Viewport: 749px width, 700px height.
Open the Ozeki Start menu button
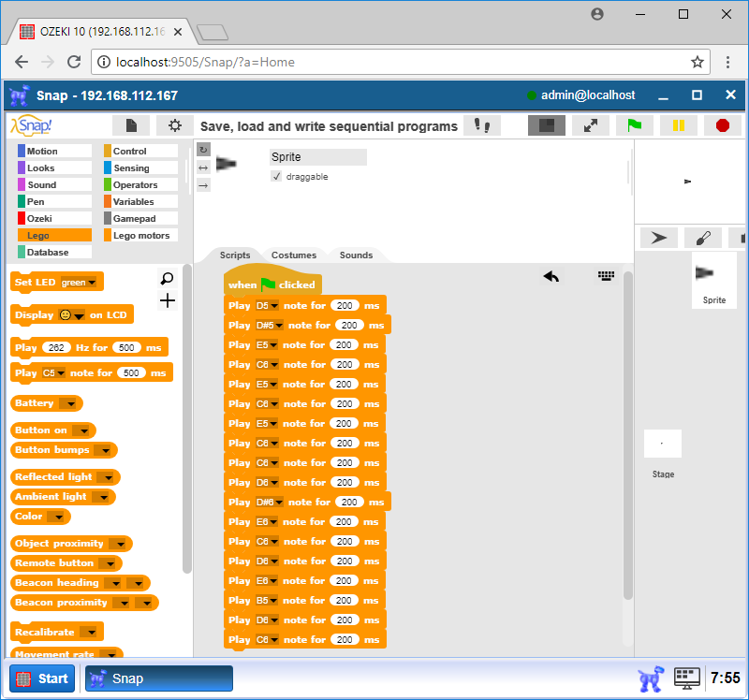pos(42,678)
